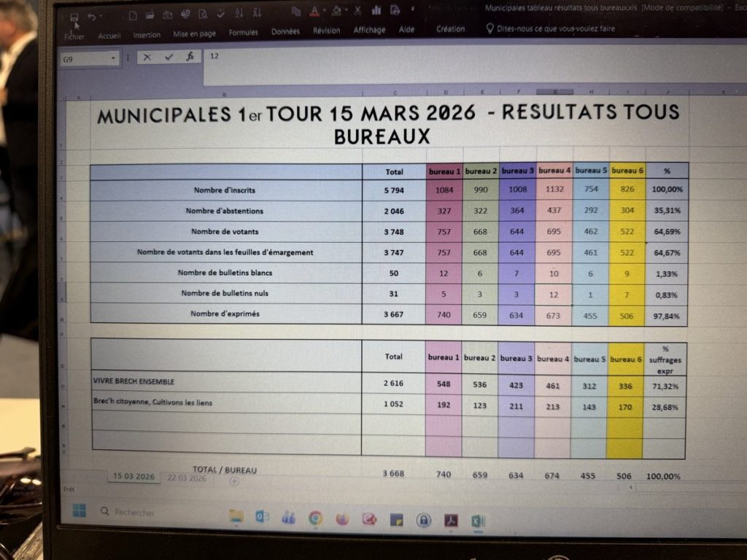Screen dimensions: 747x560
Task: Click the Save icon in quick access toolbar
Action: pos(74,17)
